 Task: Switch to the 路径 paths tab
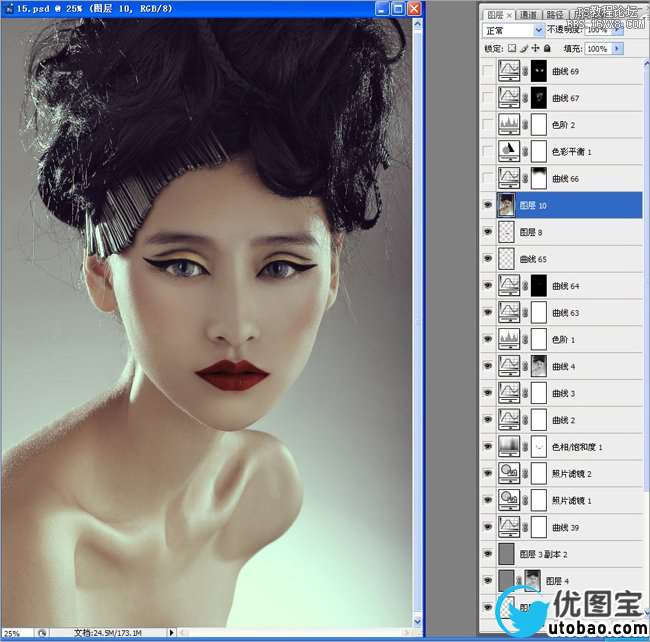(555, 15)
